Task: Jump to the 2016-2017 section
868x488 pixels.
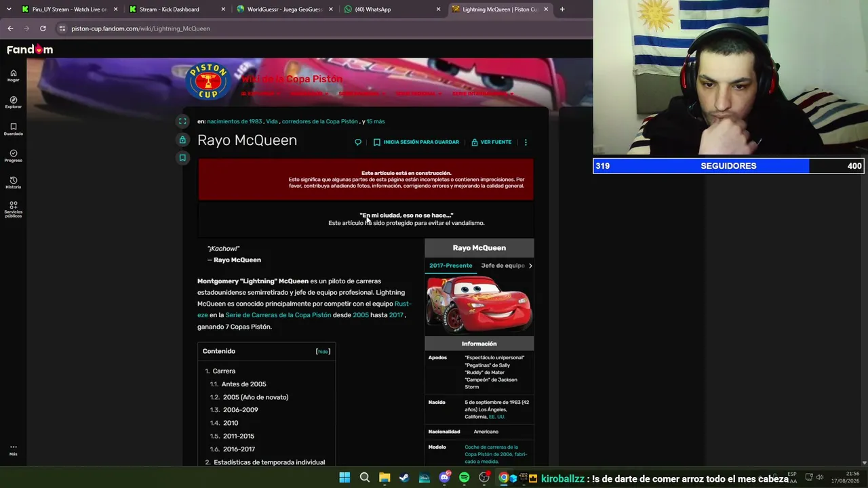Action: pos(239,449)
